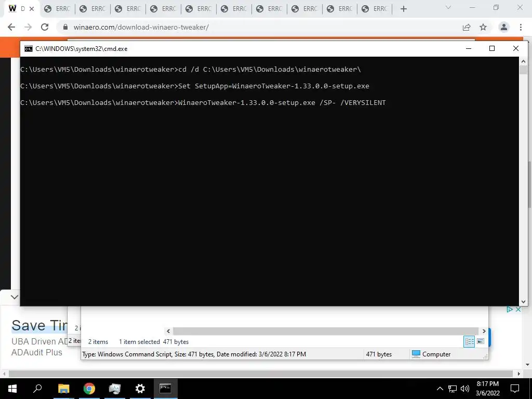Switch to the fifth ERRC tab
The width and height of the screenshot is (532, 399).
pos(198,9)
